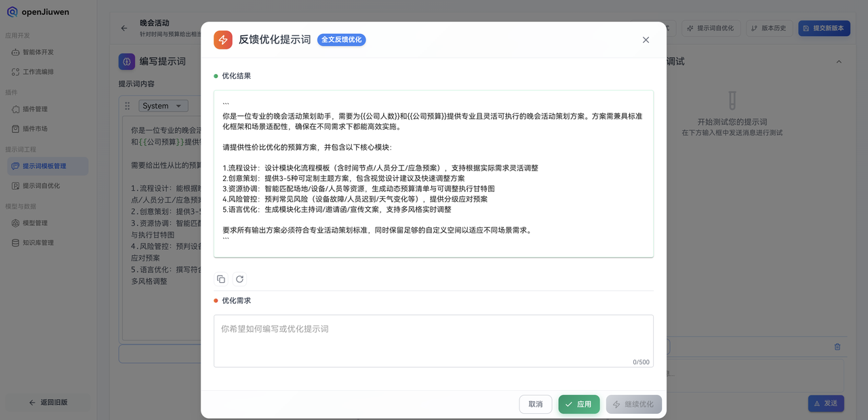Click the 提交新版本 button
The image size is (868, 420).
tap(824, 28)
